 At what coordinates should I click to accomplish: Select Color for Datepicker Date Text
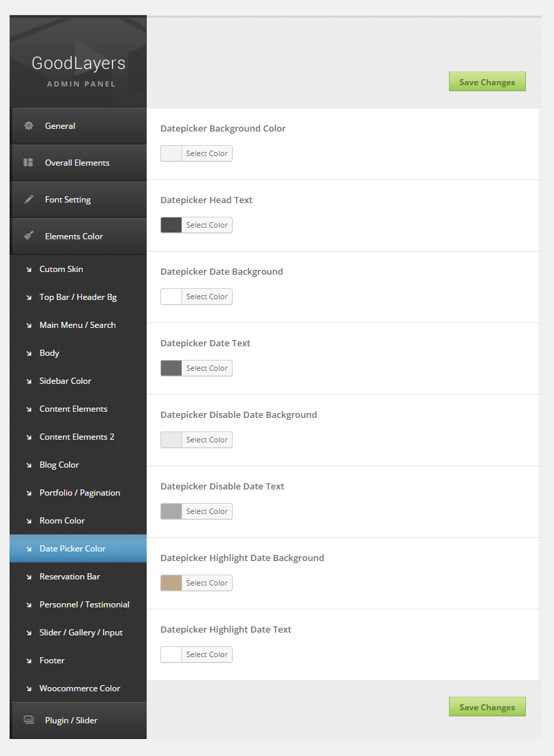[207, 368]
